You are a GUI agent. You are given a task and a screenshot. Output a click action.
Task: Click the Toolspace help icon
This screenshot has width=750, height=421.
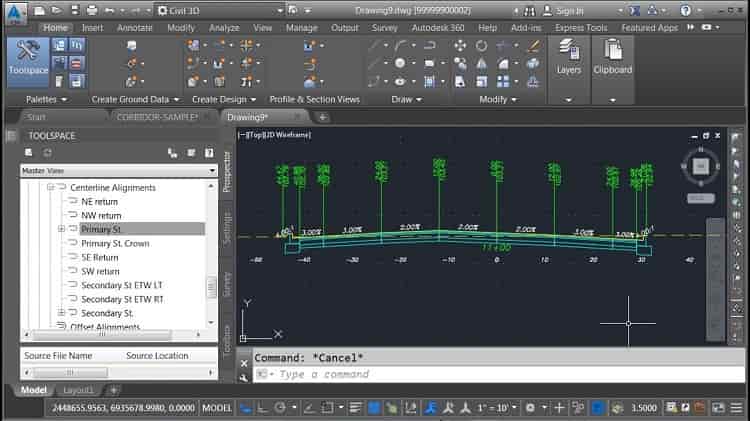209,153
